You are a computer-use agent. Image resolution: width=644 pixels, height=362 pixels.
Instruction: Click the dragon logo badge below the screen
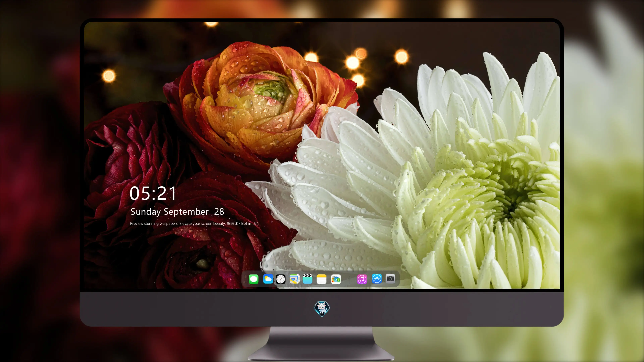tap(322, 309)
